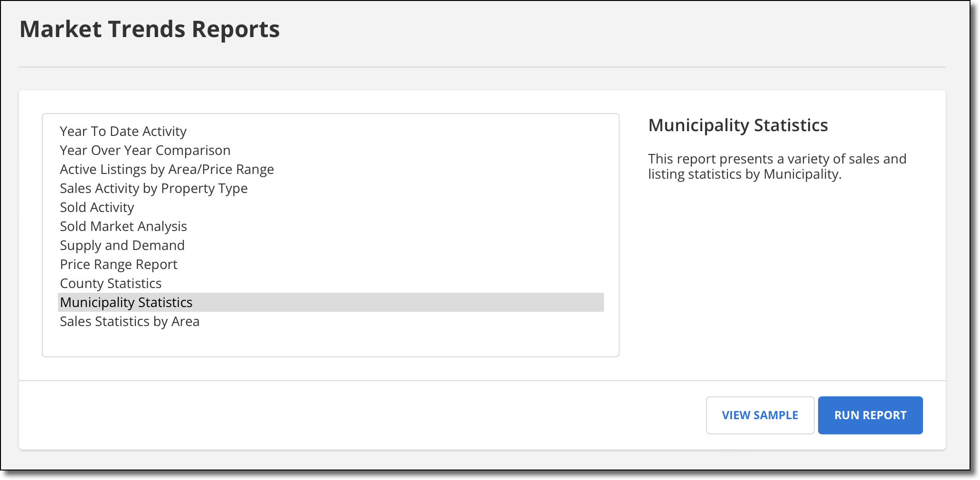Click the View Sample button
This screenshot has width=980, height=480.
point(760,415)
